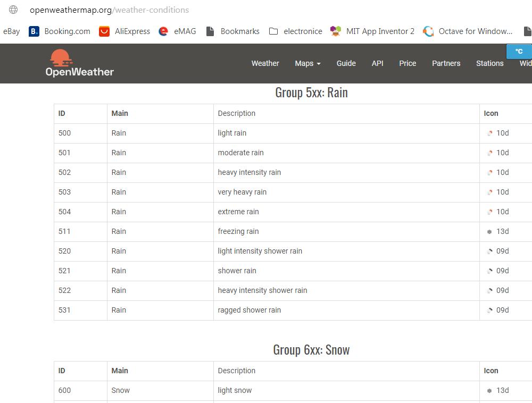Image resolution: width=532 pixels, height=403 pixels.
Task: Click the 13d icon for light snow
Action: (x=489, y=390)
